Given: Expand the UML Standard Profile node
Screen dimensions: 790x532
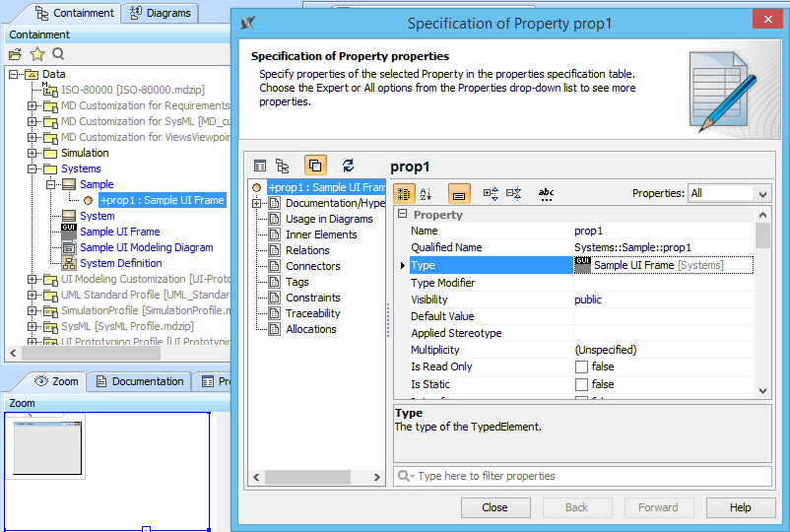Looking at the screenshot, I should click(x=33, y=295).
